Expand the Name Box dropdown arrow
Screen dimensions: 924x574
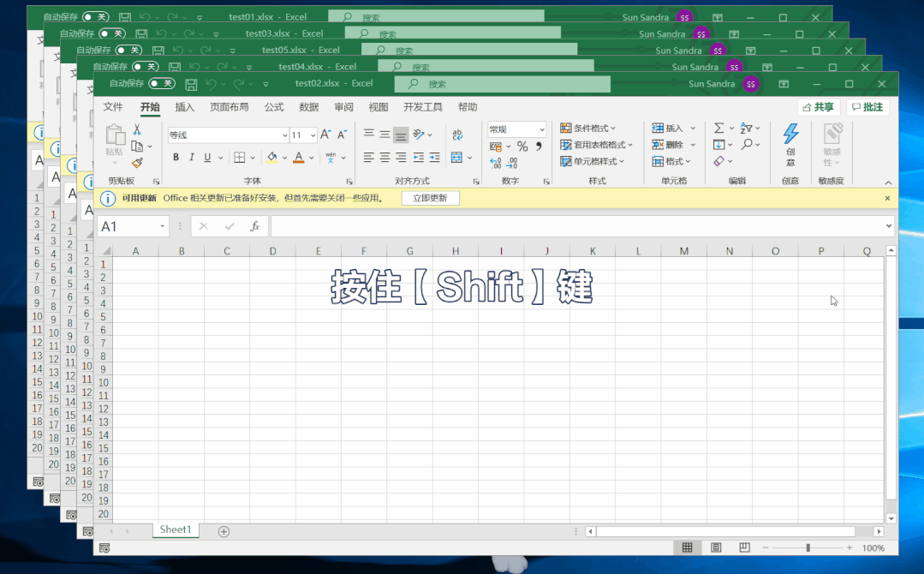(x=163, y=226)
